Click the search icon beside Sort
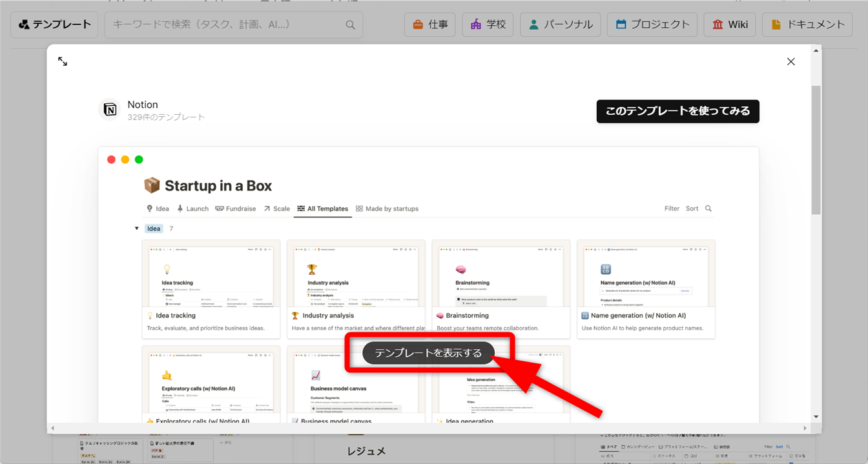Viewport: 868px width, 464px height. [x=708, y=208]
